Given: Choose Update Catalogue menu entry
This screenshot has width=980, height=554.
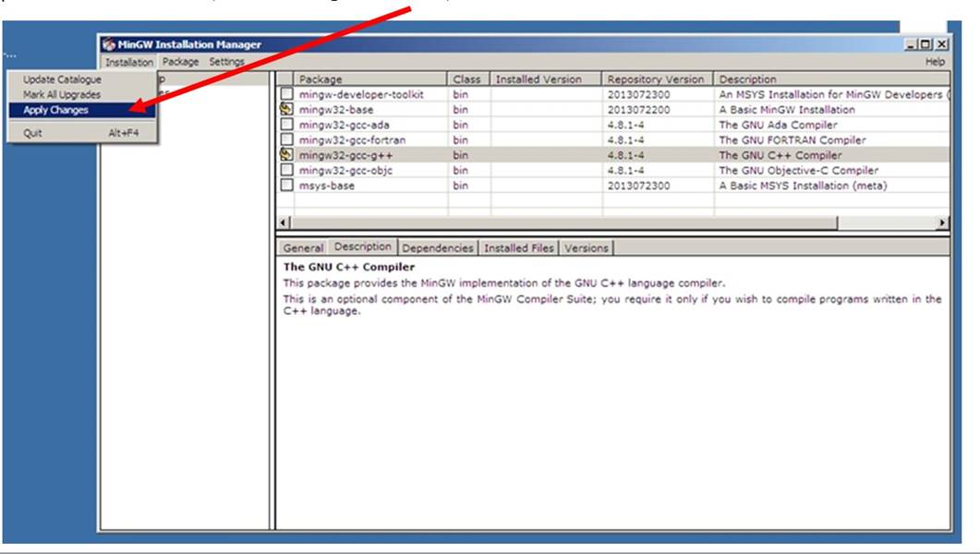Looking at the screenshot, I should (62, 79).
